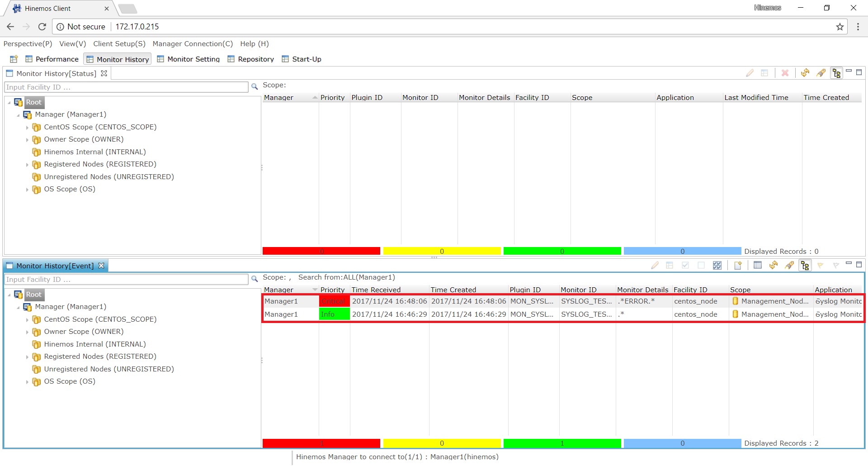Viewport: 868px width, 466px height.
Task: Expand CentOS Scope in the Status scope tree
Action: pyautogui.click(x=27, y=128)
